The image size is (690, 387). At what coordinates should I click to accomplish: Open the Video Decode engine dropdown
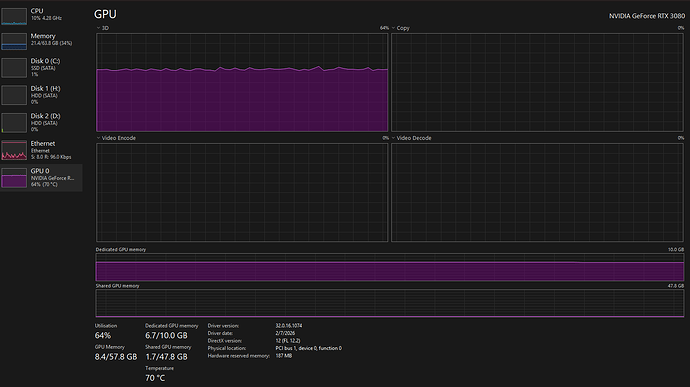393,138
